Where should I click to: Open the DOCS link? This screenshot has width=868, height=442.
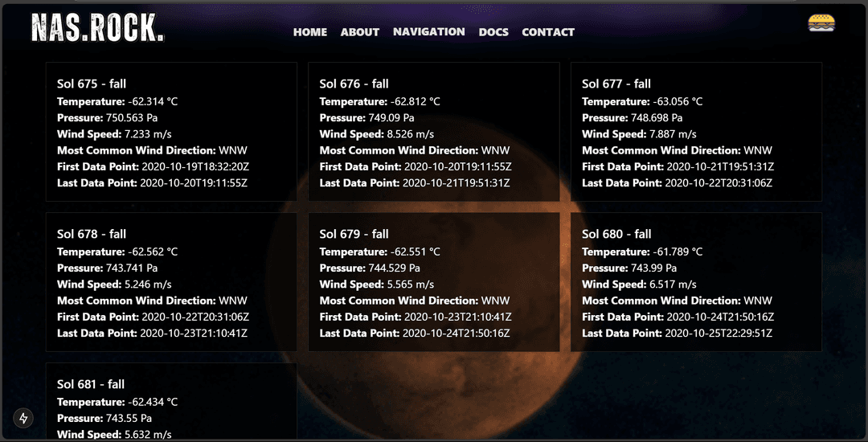[493, 32]
